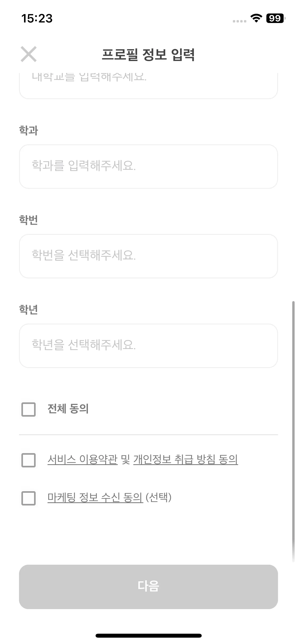Open the 학번을 선택해주세요 selector
This screenshot has width=297, height=644.
coord(148,256)
